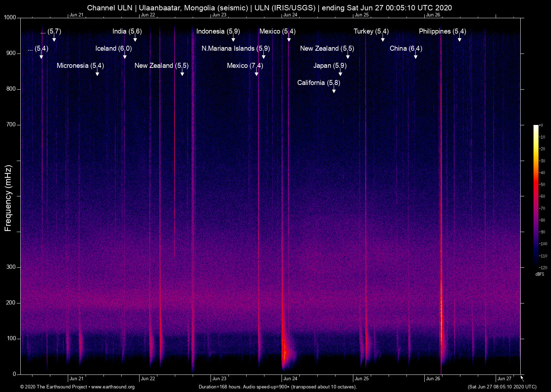Screen dimensions: 551x392
Task: Select the Philippines (5.4) event marker
Action: coord(459,39)
